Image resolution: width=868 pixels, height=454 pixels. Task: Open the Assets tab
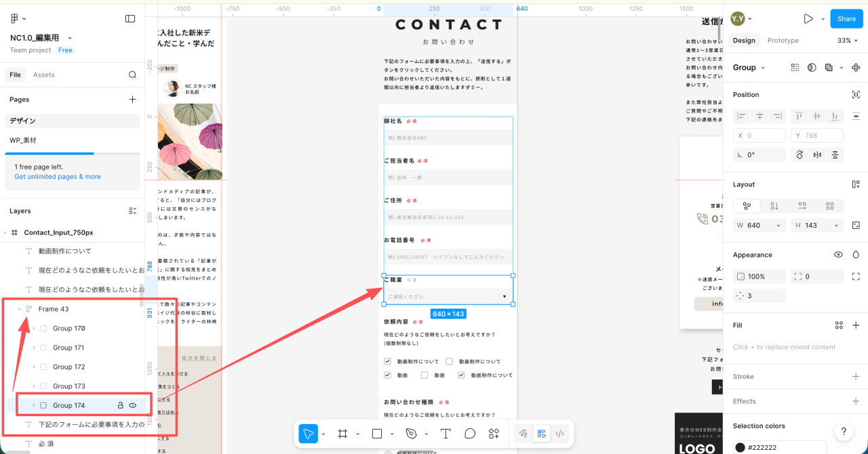pos(44,75)
